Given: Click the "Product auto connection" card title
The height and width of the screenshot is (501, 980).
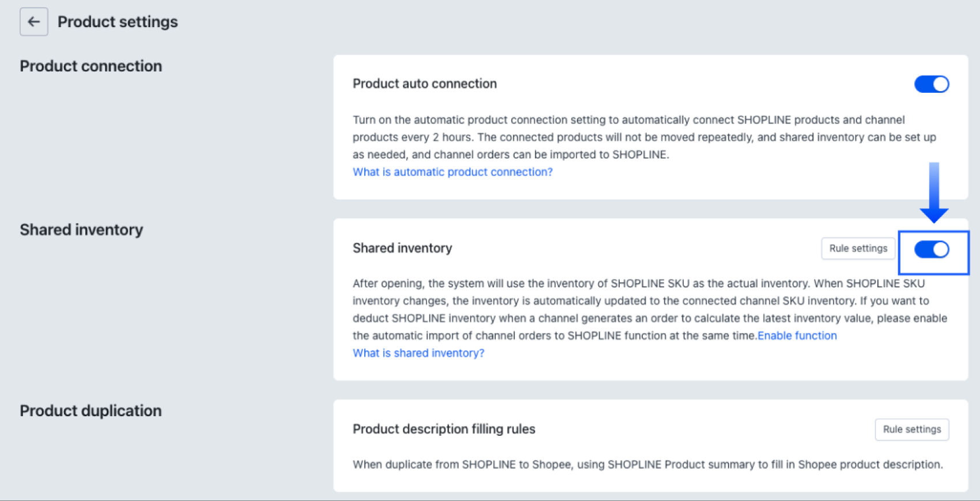Looking at the screenshot, I should click(425, 84).
